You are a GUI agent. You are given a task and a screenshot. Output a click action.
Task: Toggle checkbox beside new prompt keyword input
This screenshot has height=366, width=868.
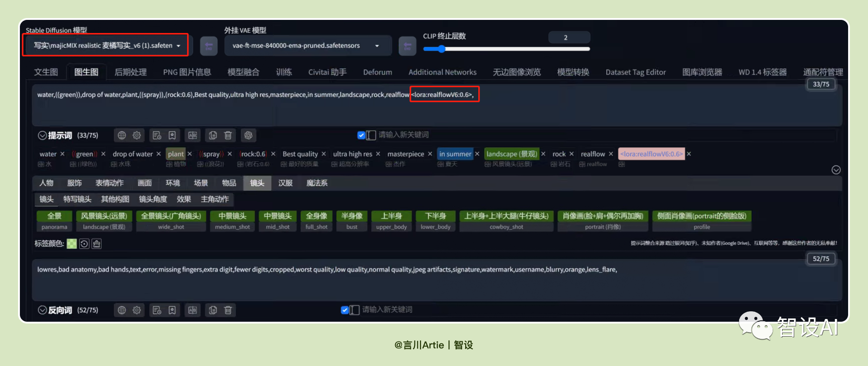(361, 135)
